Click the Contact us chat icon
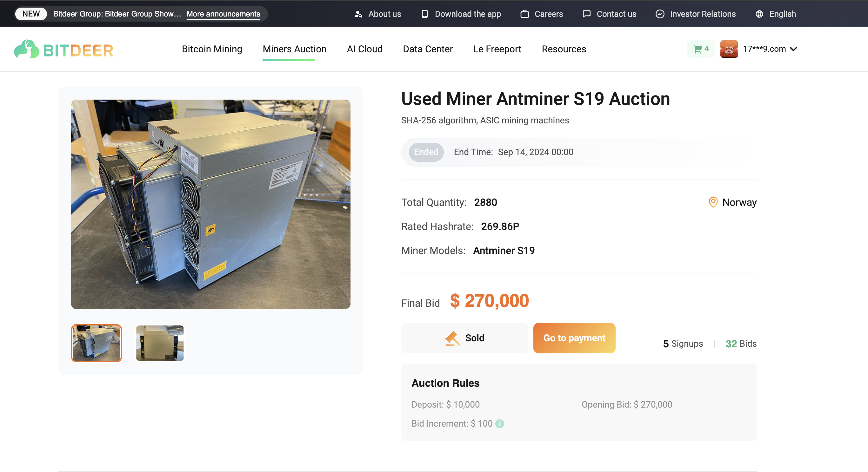Image resolution: width=868 pixels, height=472 pixels. (x=586, y=14)
